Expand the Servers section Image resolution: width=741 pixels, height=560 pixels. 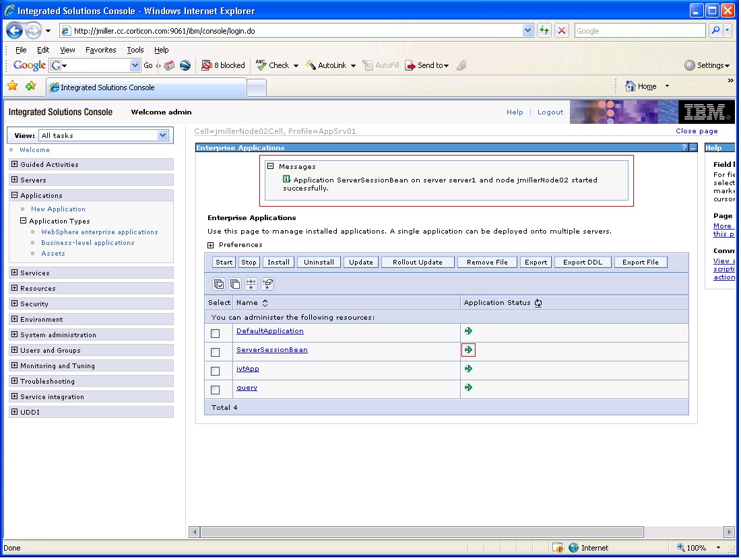coord(15,180)
